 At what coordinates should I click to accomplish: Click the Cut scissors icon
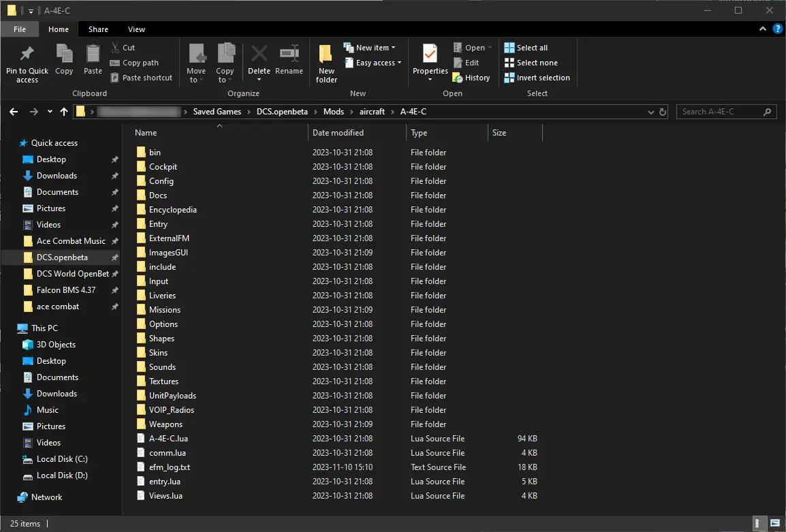coord(115,48)
